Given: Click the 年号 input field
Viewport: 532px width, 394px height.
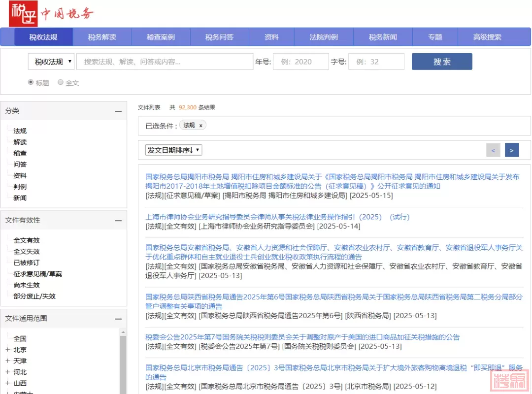Looking at the screenshot, I should coord(300,62).
